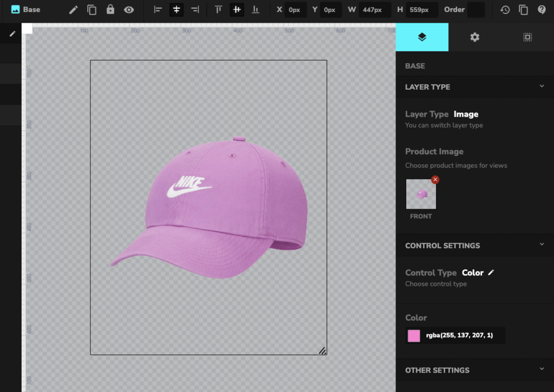
Task: Open the horizontal center alignment icon
Action: 176,10
